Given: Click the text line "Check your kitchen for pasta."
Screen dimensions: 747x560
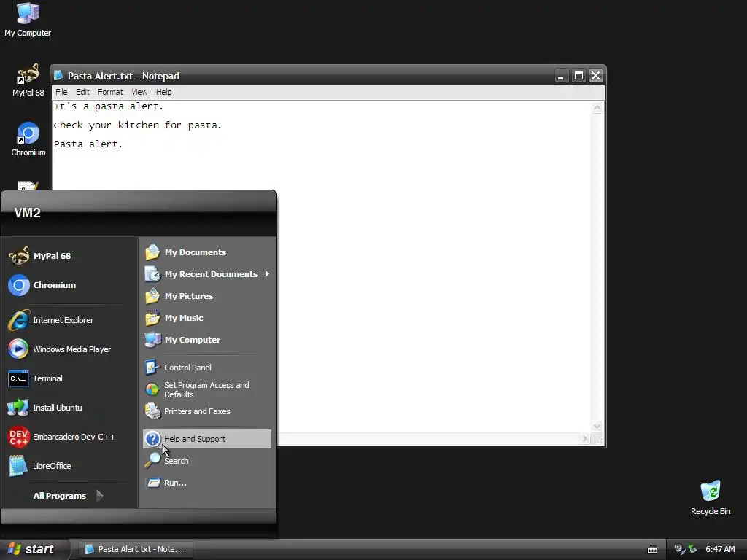Looking at the screenshot, I should coord(138,125).
